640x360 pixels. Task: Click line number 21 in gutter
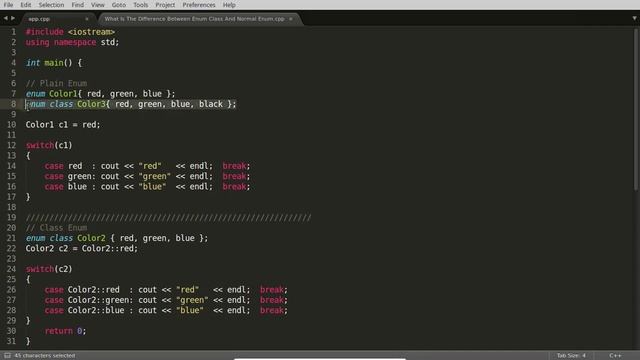coord(11,238)
